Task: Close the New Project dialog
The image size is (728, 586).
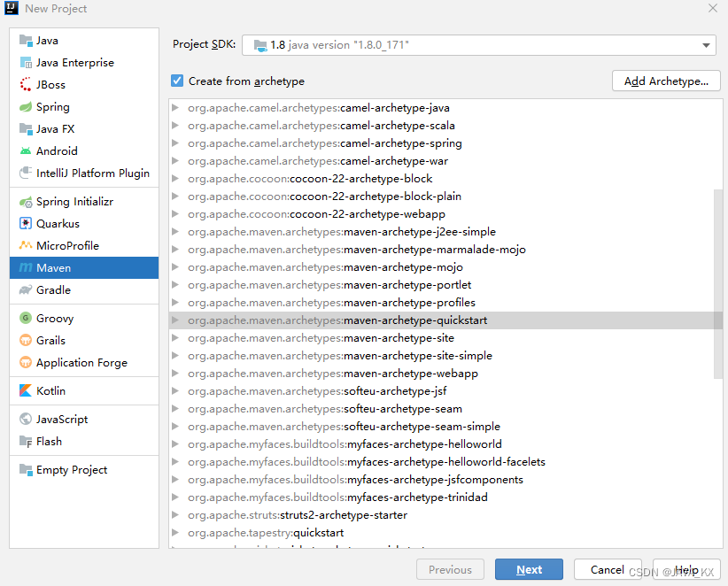Action: pyautogui.click(x=713, y=8)
